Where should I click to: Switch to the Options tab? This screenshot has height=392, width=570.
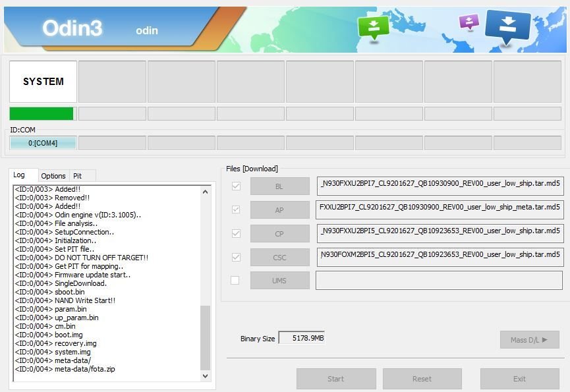click(53, 176)
